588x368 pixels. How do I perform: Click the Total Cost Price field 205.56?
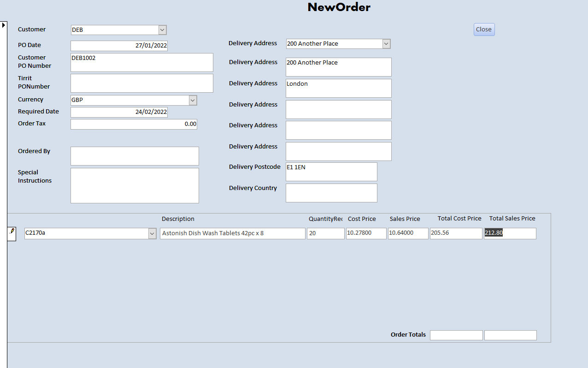(456, 233)
